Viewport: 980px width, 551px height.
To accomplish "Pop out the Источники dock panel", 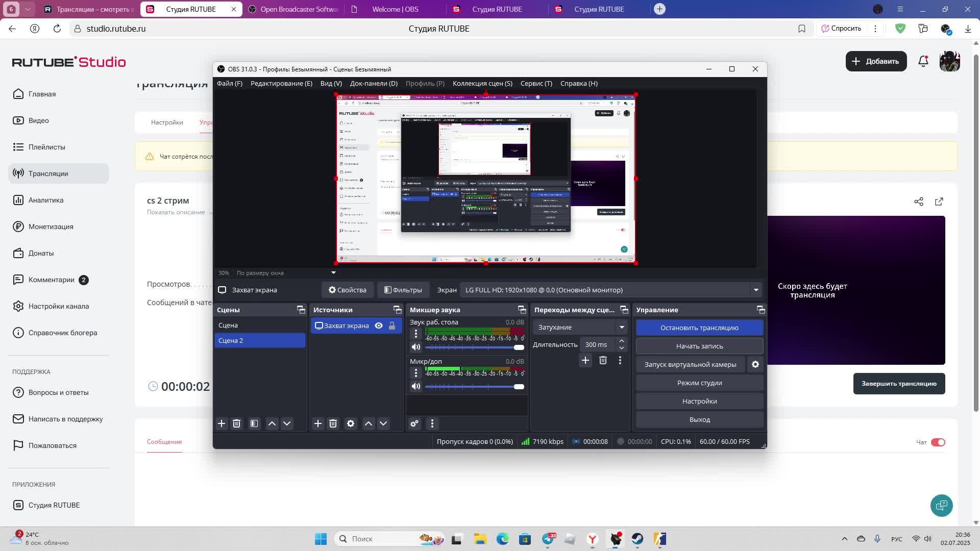I will (x=397, y=310).
